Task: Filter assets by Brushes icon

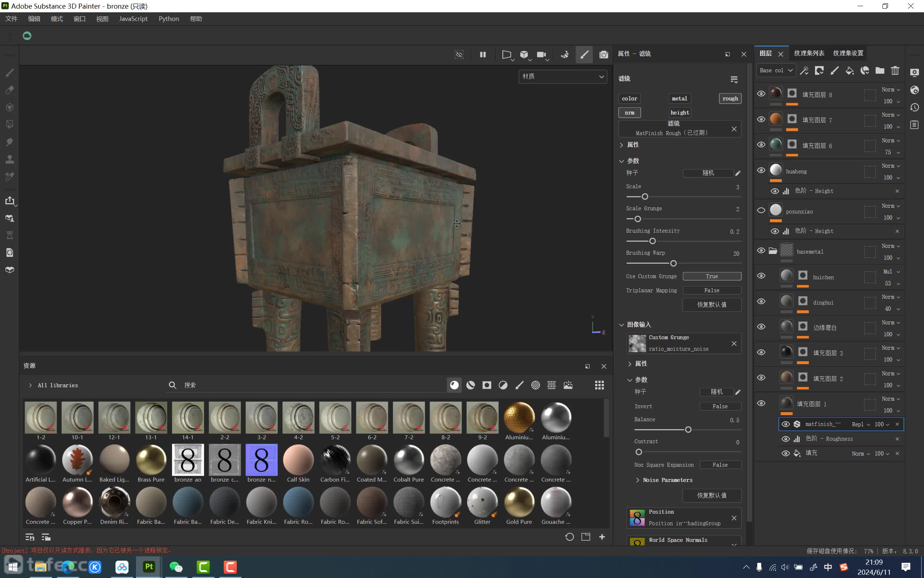Action: [519, 385]
